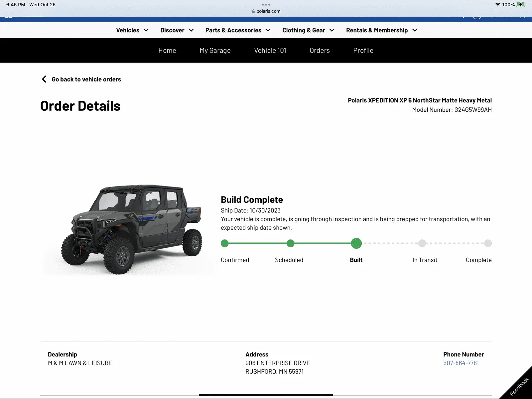Select the Build Complete heading
The width and height of the screenshot is (532, 399).
[252, 199]
